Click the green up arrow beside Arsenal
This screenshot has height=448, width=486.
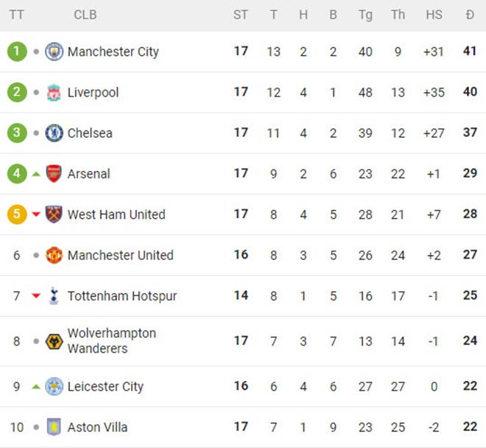[36, 174]
